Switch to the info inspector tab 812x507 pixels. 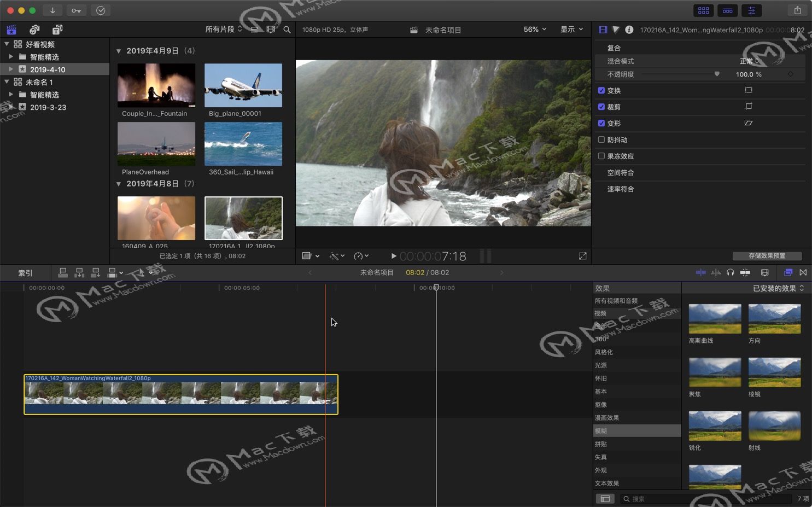coord(629,30)
